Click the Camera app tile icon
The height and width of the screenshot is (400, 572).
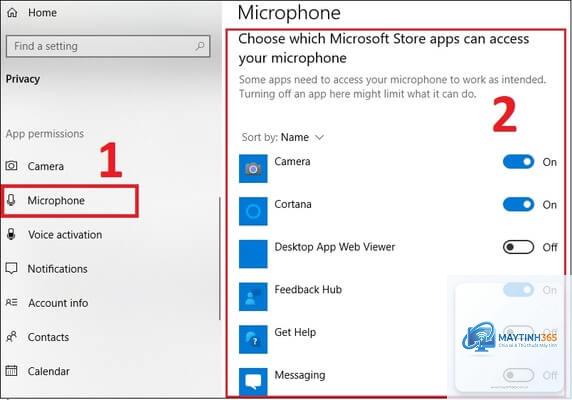[253, 168]
